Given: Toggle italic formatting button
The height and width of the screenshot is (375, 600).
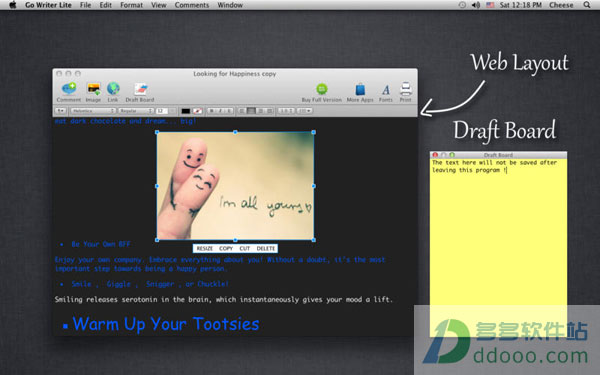Looking at the screenshot, I should click(220, 111).
